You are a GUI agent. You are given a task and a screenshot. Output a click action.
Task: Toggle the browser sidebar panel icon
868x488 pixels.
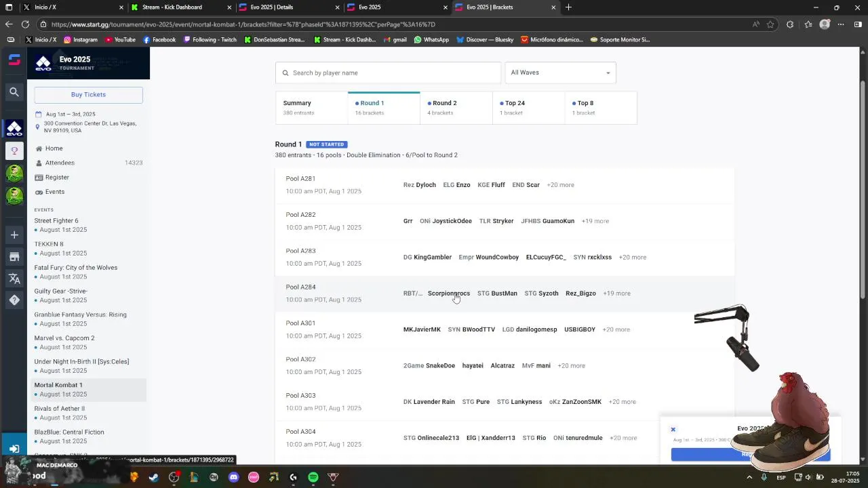pyautogui.click(x=858, y=24)
